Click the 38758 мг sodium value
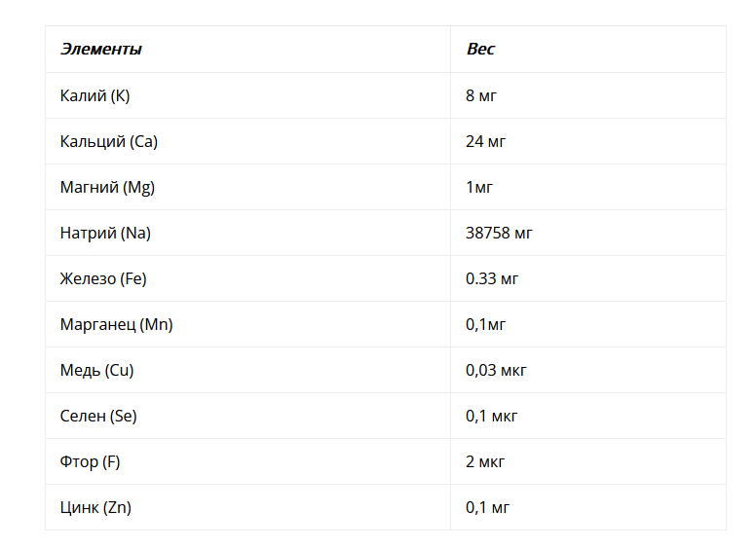The width and height of the screenshot is (756, 548). pos(499,233)
